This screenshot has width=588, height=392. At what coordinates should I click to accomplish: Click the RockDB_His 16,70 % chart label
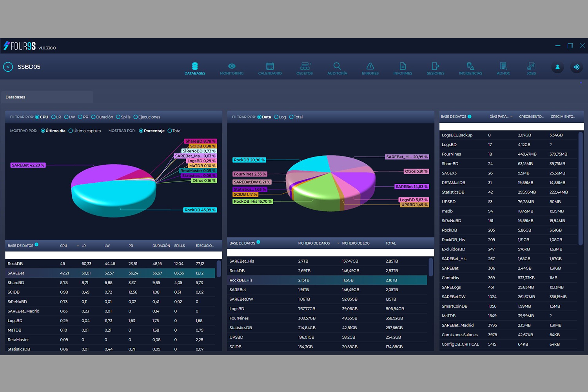pos(252,201)
